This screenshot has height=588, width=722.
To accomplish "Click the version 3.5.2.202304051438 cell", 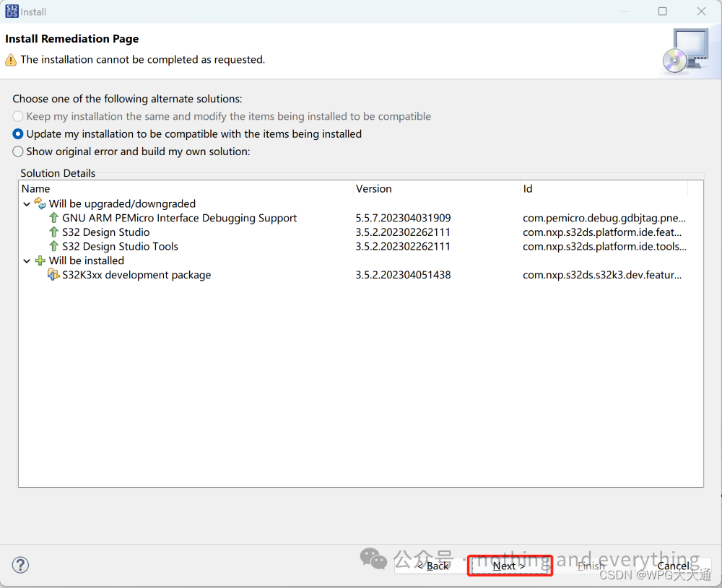I will pos(404,275).
